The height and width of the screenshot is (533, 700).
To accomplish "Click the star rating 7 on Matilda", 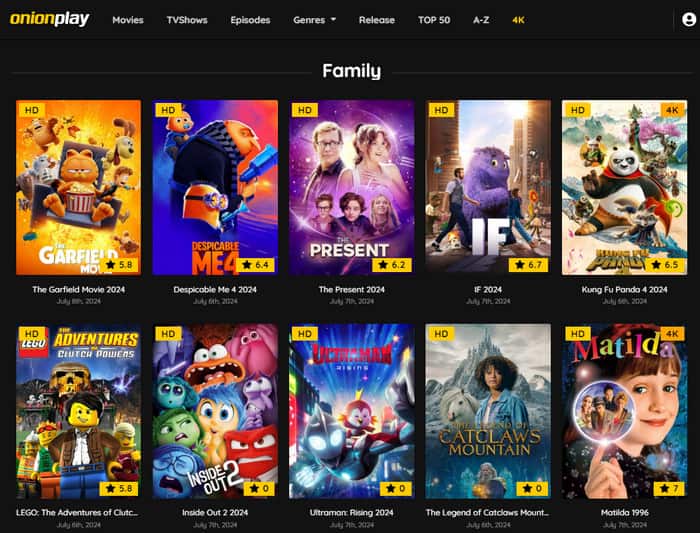I will coord(669,489).
